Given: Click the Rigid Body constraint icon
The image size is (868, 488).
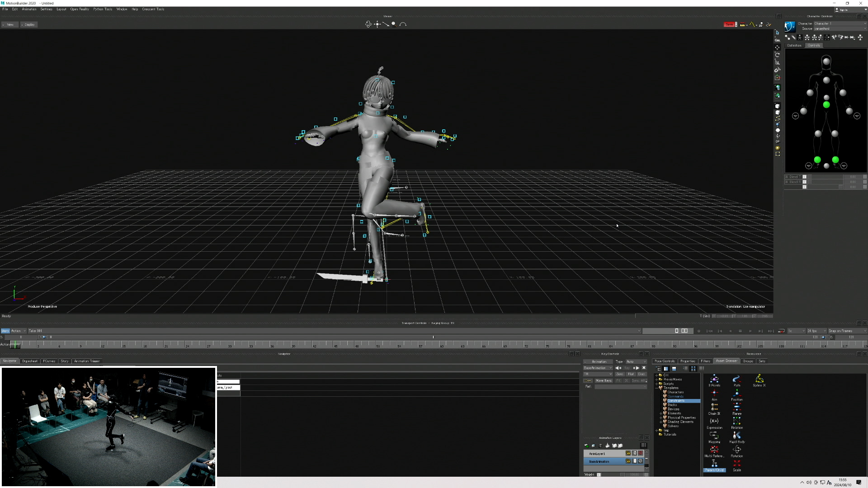Looking at the screenshot, I should (x=737, y=435).
